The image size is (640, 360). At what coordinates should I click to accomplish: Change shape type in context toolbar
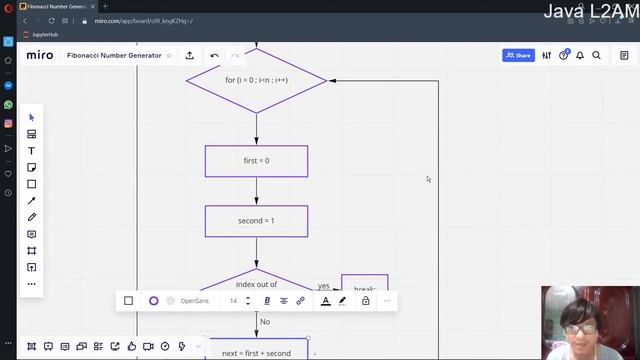pyautogui.click(x=129, y=301)
